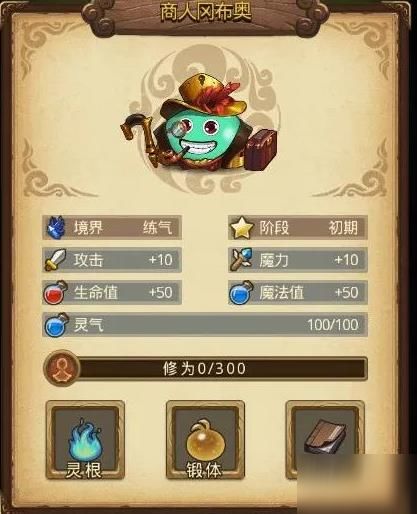Tap the magic wand 魔力 icon
The height and width of the screenshot is (514, 417).
pyautogui.click(x=242, y=260)
